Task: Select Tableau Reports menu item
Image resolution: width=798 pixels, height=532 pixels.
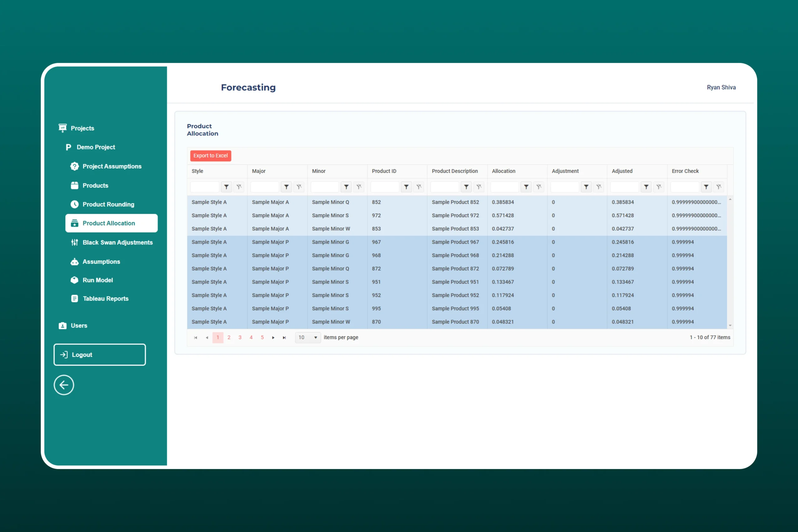Action: (x=106, y=299)
